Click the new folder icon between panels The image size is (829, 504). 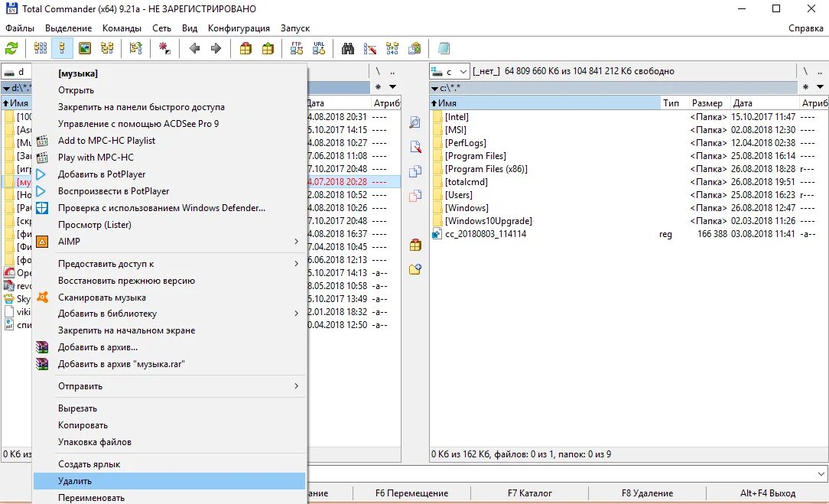click(415, 269)
